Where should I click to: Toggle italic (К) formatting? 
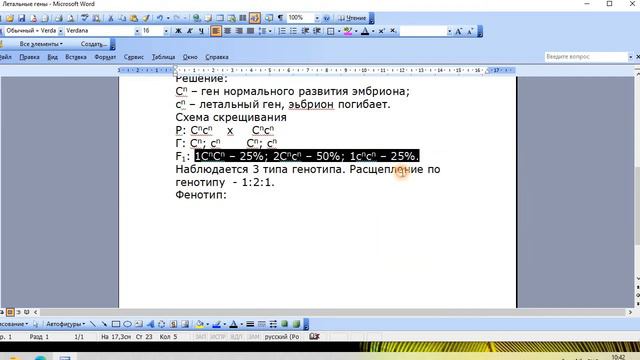tap(189, 31)
